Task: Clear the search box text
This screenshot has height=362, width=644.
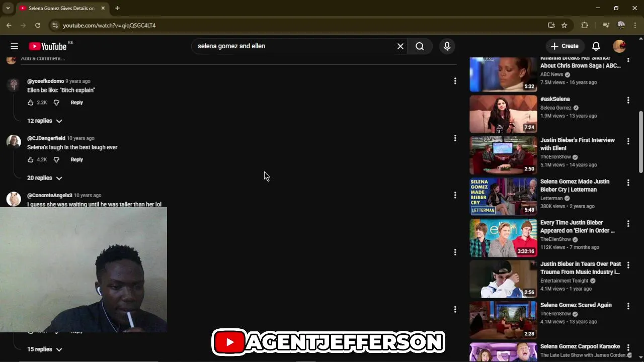Action: click(x=400, y=46)
